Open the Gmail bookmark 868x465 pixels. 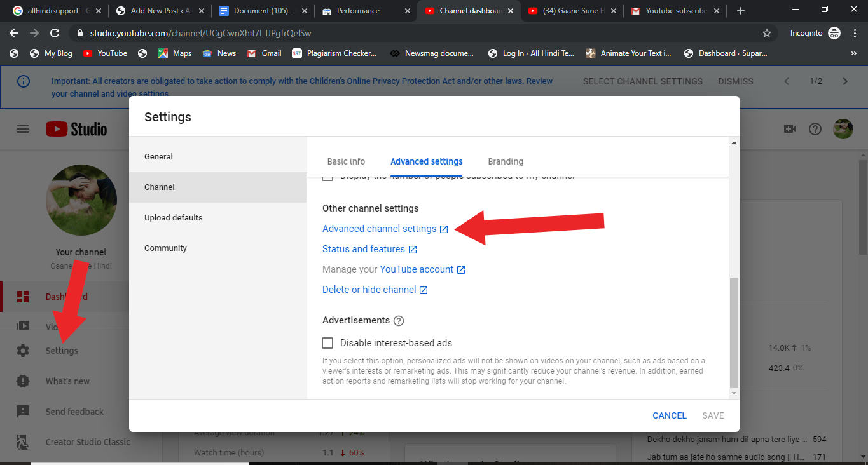click(265, 53)
